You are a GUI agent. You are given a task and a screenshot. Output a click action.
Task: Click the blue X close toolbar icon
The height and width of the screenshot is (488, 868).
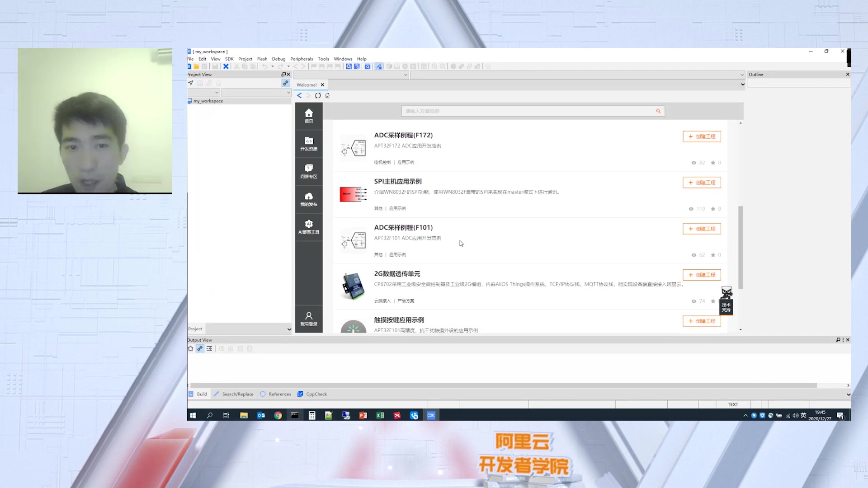226,66
